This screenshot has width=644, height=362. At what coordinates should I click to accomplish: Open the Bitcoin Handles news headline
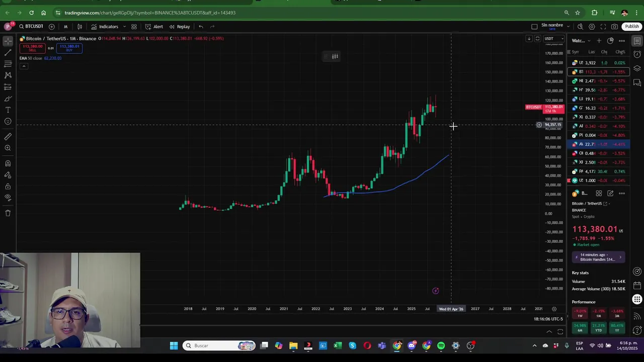(599, 257)
